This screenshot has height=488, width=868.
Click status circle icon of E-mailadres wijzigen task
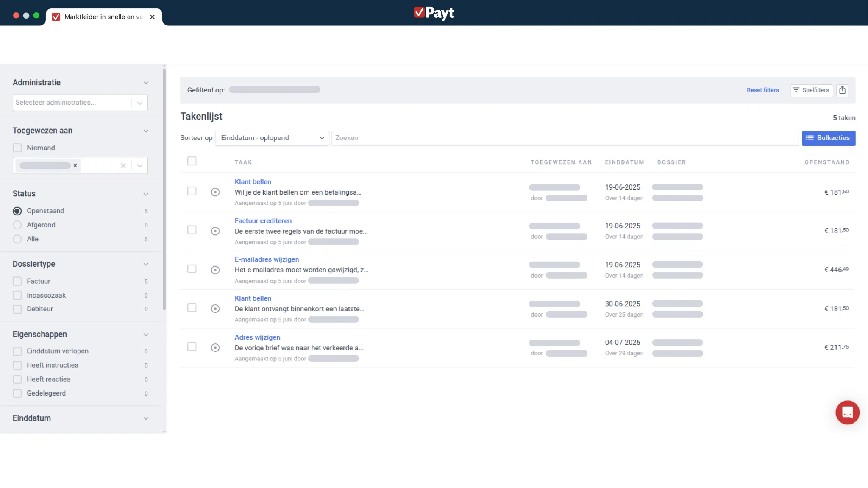pyautogui.click(x=215, y=270)
